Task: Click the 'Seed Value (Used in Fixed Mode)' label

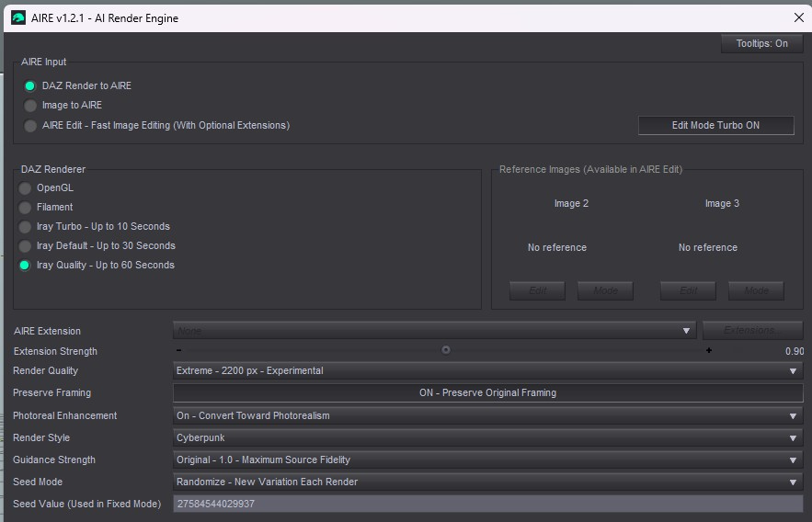Action: point(87,504)
